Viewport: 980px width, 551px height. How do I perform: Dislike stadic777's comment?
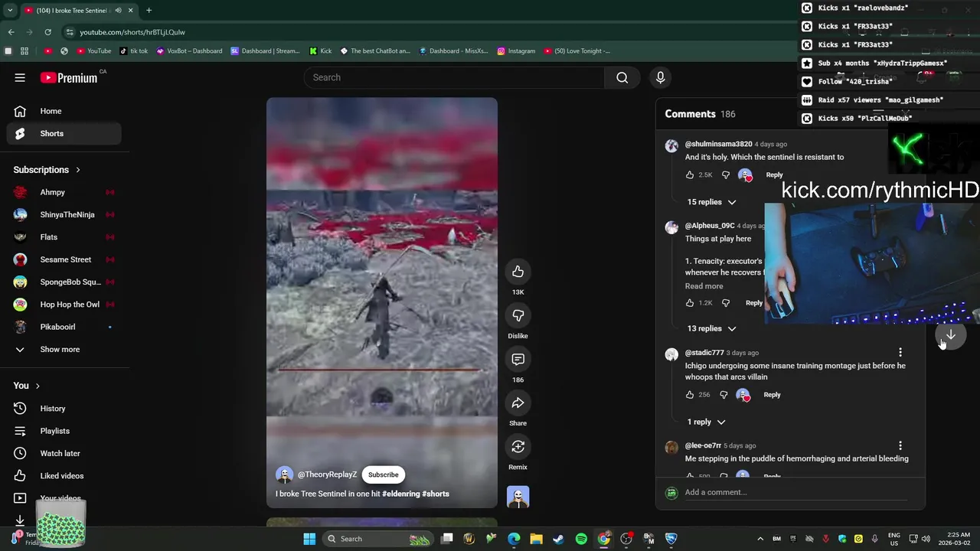click(x=724, y=395)
